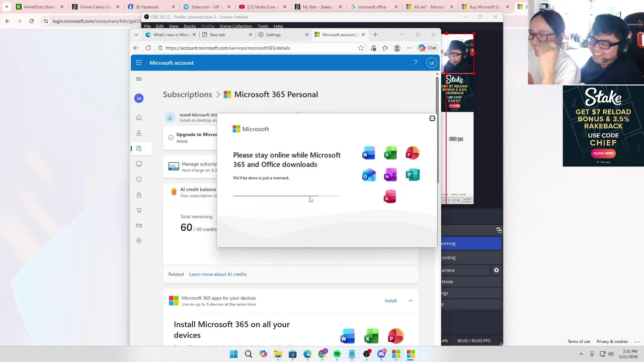Collapse the Microsoft 365 apps section chevron
The width and height of the screenshot is (644, 362).
411,301
